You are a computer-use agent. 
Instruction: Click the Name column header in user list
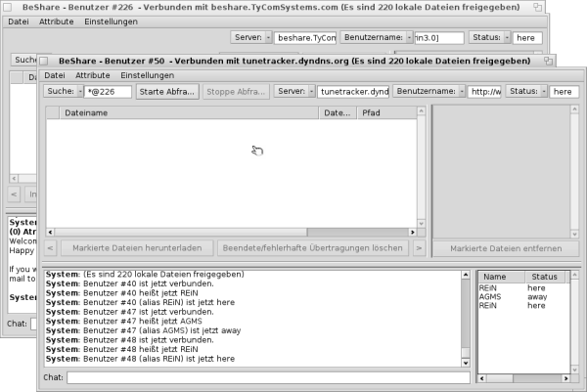(x=496, y=278)
